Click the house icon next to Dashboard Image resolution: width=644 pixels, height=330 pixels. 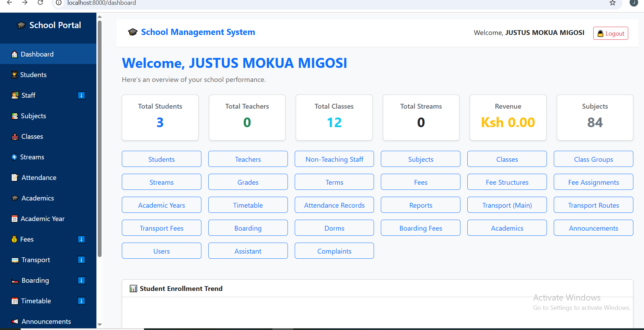(x=14, y=54)
